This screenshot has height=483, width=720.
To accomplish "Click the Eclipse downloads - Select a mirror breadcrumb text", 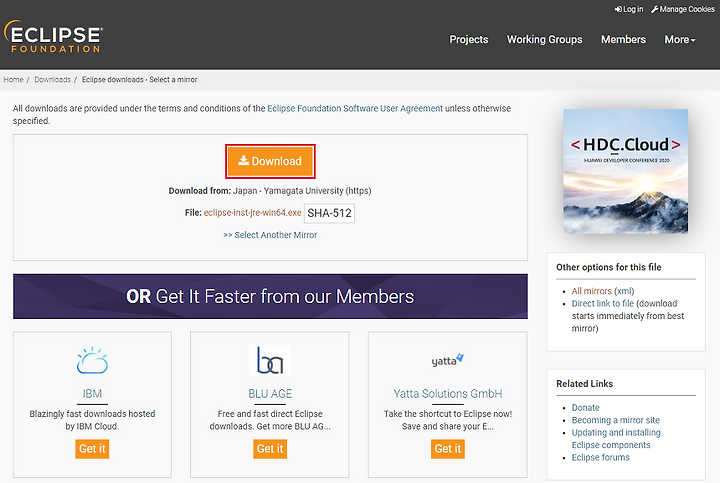I will (140, 79).
